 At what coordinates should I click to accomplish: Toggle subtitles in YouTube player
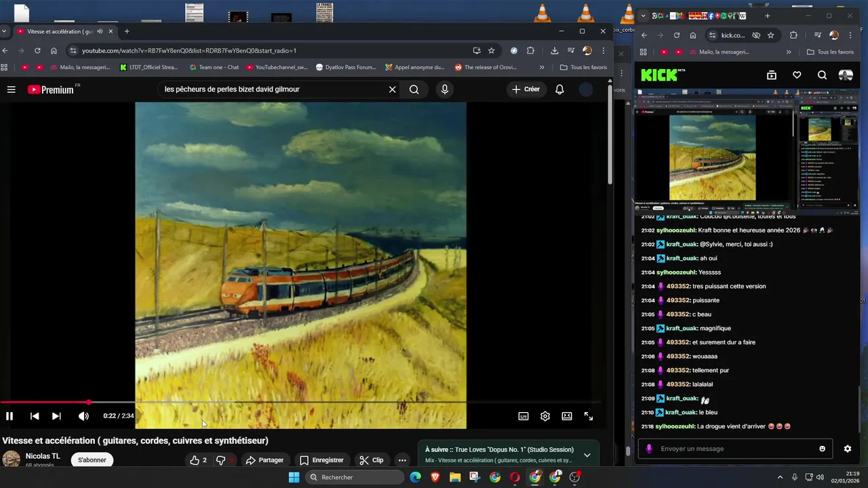[x=524, y=416]
